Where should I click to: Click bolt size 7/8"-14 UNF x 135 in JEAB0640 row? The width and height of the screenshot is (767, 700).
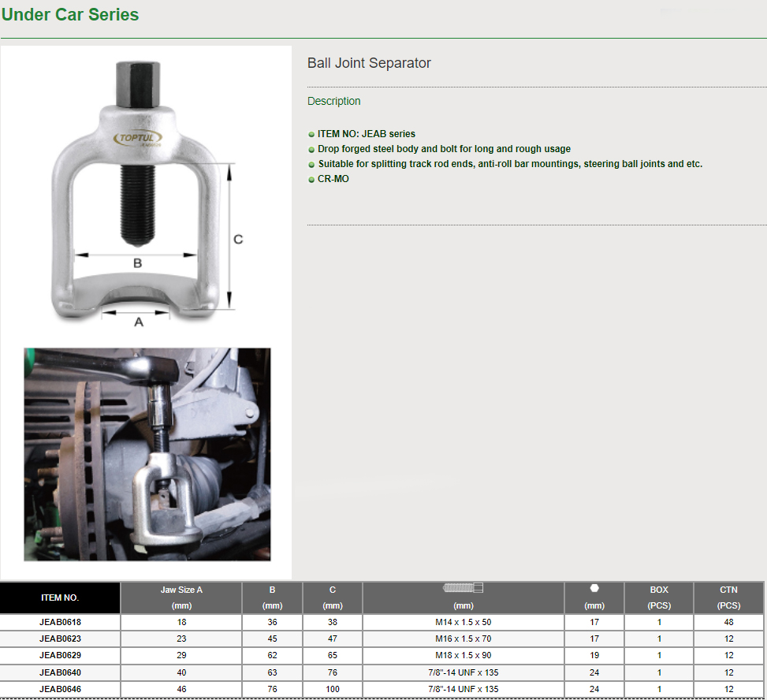point(464,672)
